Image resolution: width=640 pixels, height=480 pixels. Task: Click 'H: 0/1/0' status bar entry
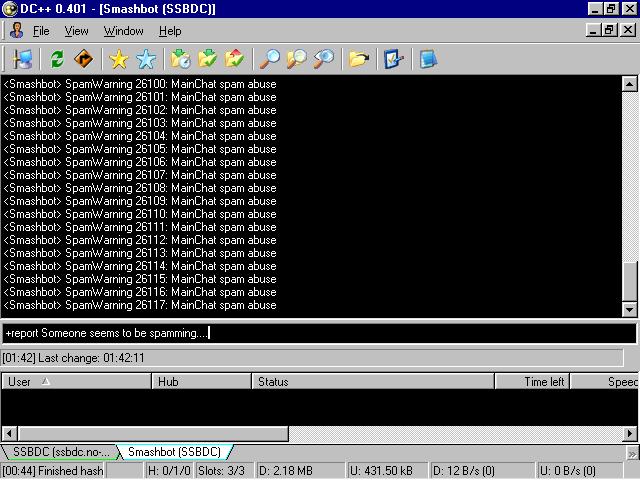tap(169, 471)
